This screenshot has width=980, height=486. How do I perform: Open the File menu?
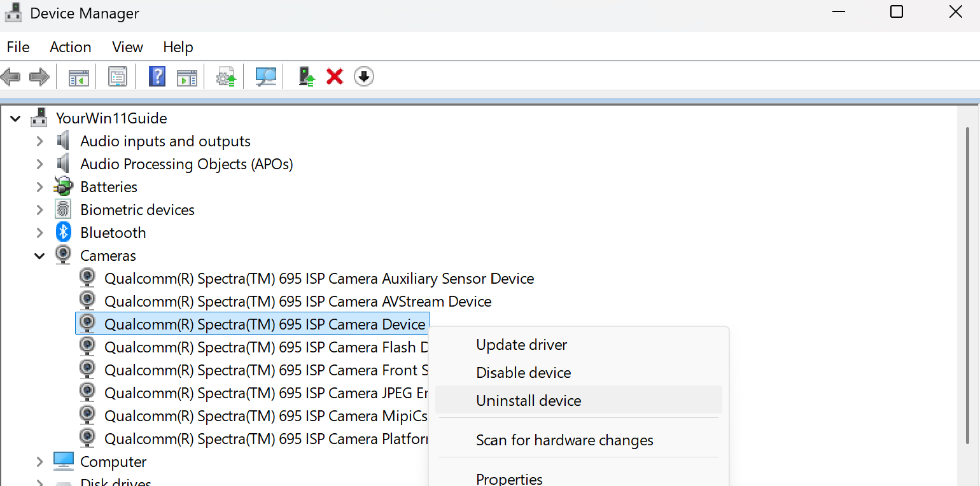point(18,47)
